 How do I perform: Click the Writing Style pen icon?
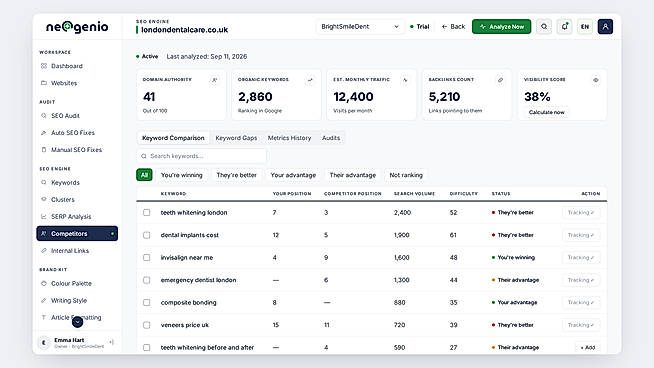(x=44, y=300)
